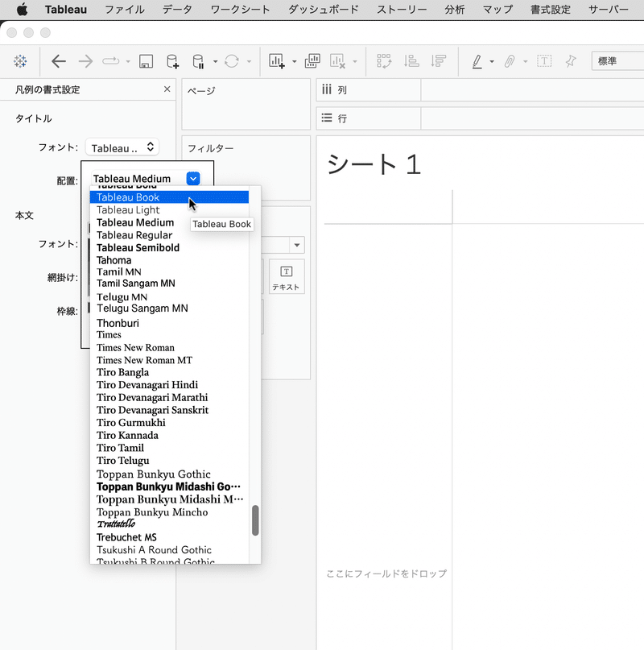This screenshot has height=650, width=644.
Task: Close the legend format pane (凡例の書式設定)
Action: [167, 89]
